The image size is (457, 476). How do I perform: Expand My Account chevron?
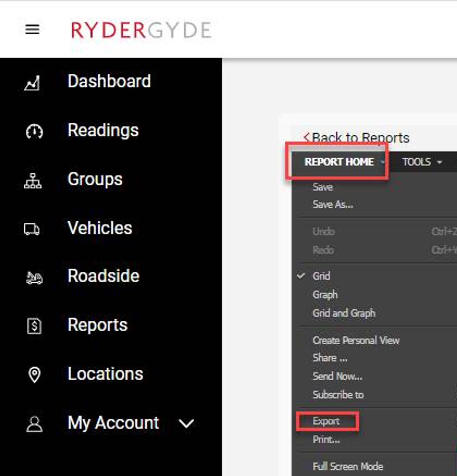click(x=186, y=423)
